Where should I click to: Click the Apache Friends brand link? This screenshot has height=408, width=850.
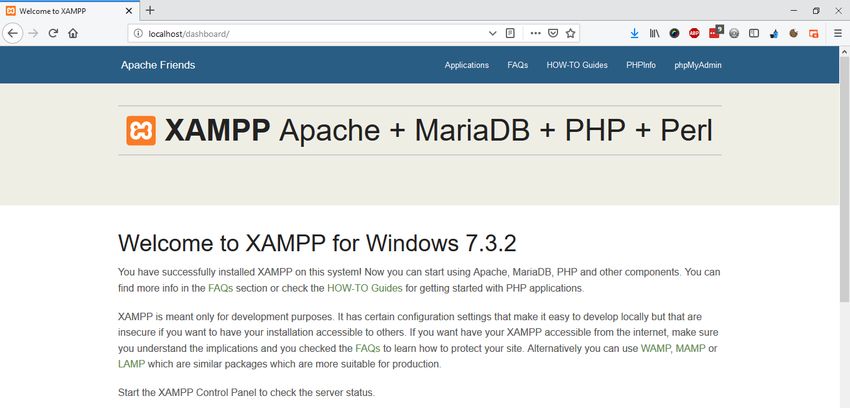click(158, 65)
